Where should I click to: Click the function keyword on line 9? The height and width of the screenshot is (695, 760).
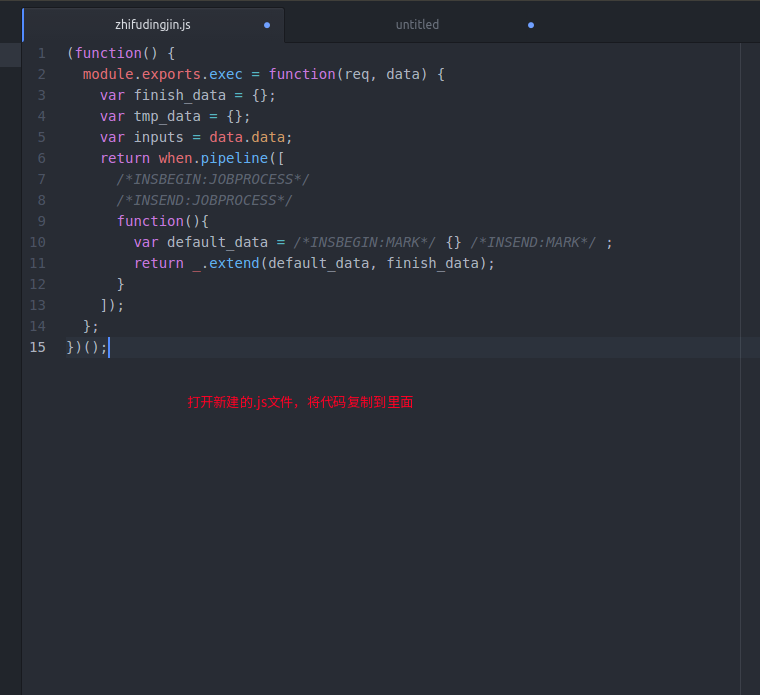150,221
